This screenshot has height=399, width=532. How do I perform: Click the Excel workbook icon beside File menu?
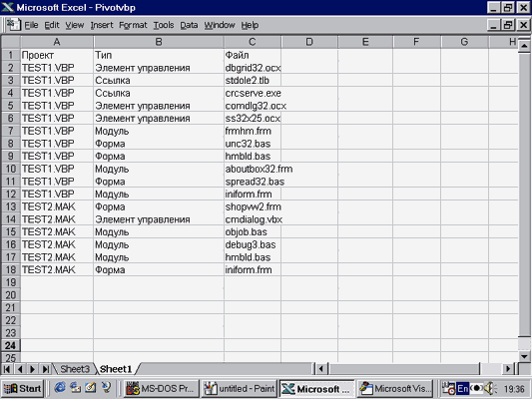pyautogui.click(x=13, y=25)
